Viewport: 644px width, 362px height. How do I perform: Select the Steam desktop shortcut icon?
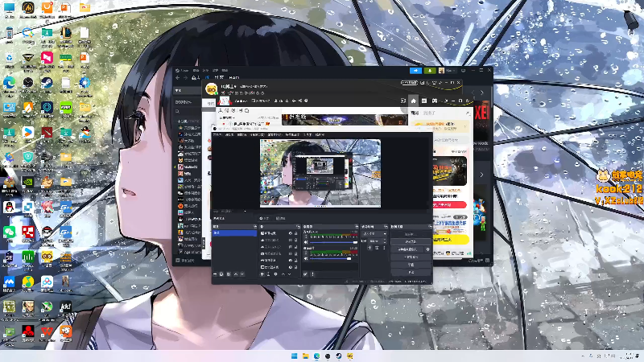click(47, 84)
